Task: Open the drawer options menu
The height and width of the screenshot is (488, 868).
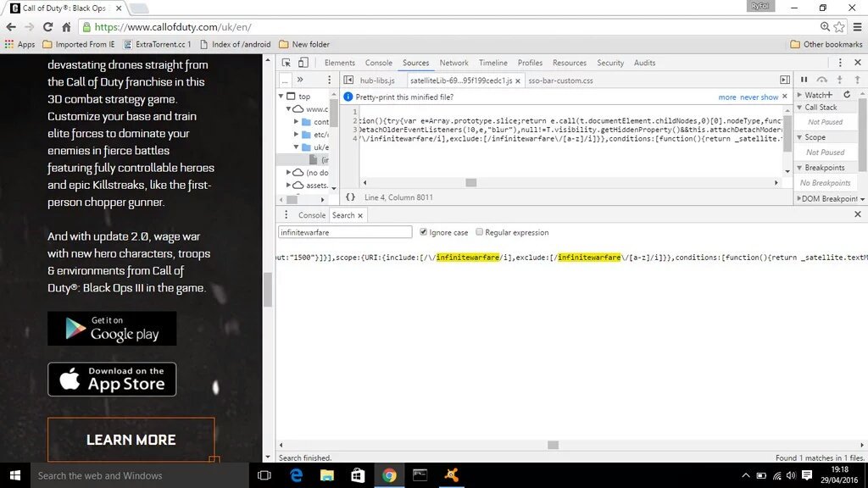Action: tap(286, 215)
